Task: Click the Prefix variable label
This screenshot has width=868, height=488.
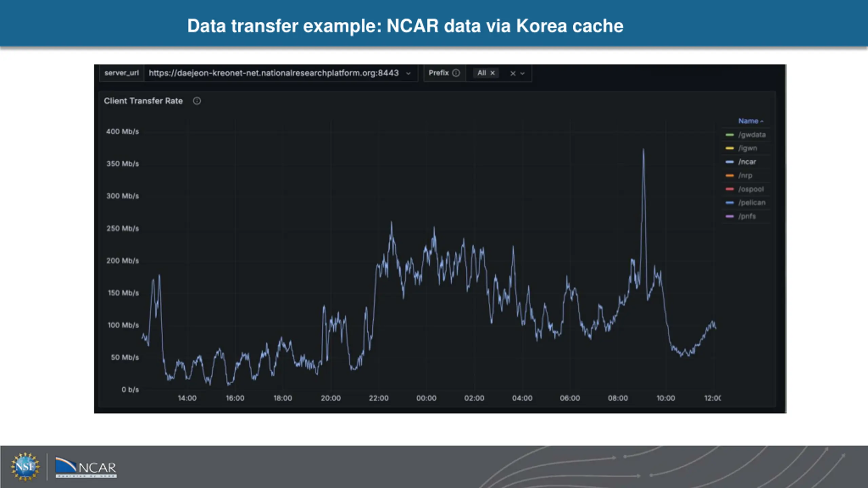Action: 438,73
